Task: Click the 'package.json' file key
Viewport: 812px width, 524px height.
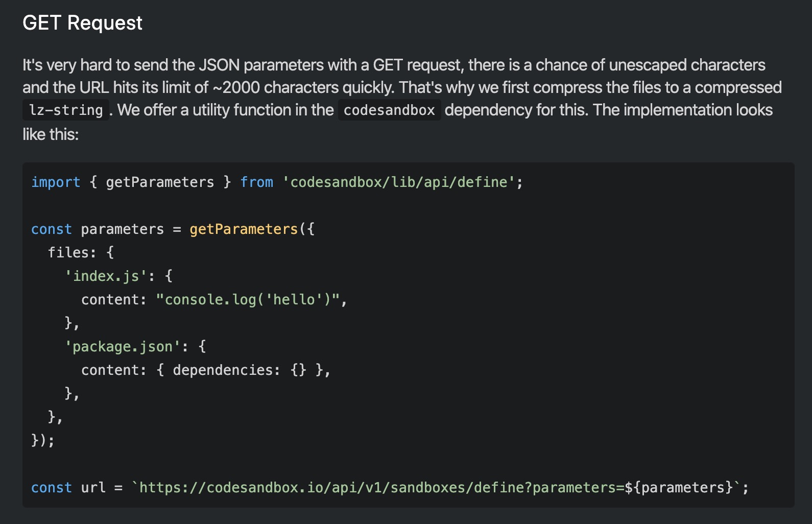Action: pos(123,347)
